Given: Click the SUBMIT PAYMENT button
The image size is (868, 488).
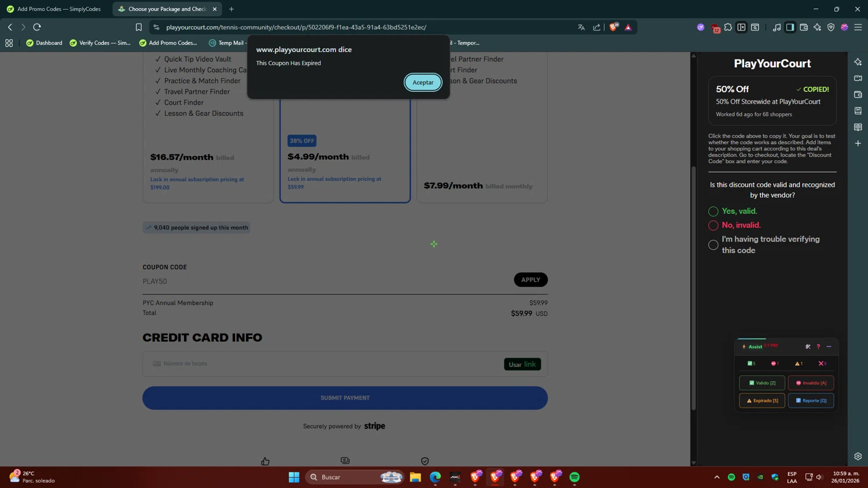Looking at the screenshot, I should tap(345, 398).
